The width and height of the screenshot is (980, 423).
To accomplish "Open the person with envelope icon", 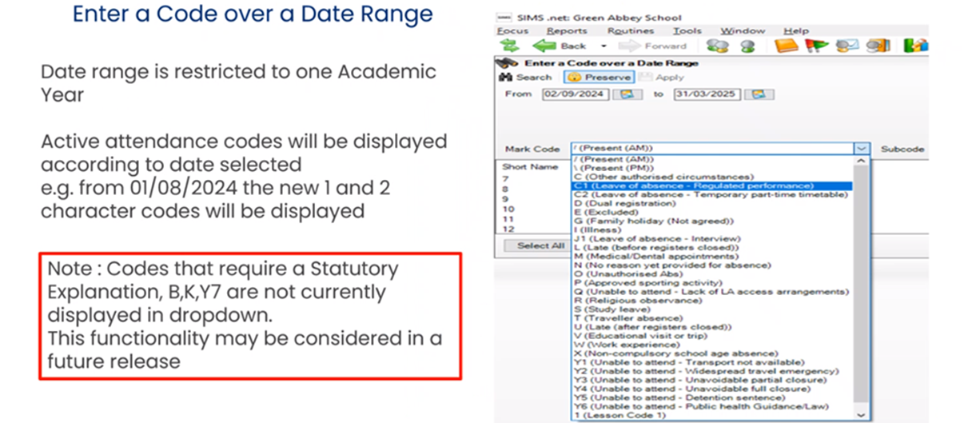I will click(847, 46).
